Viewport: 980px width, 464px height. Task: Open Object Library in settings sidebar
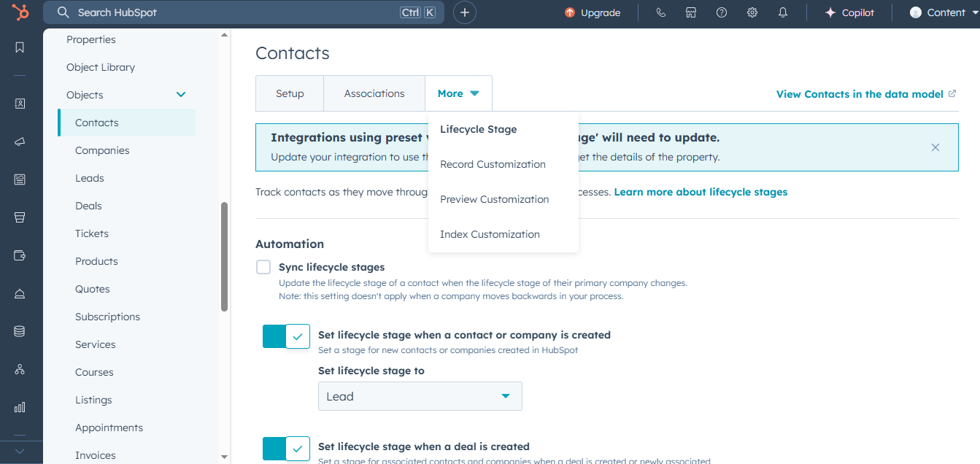[101, 67]
